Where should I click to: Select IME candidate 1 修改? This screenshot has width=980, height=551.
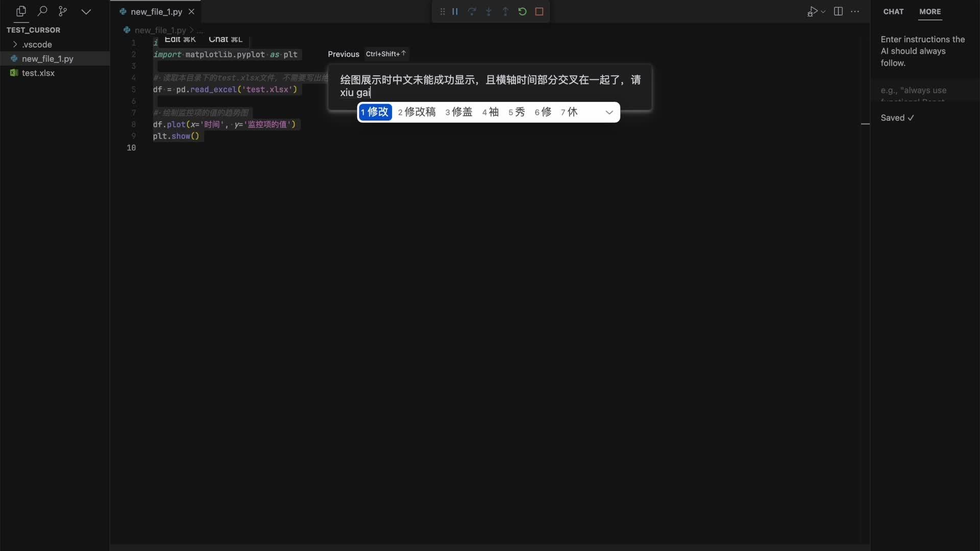point(375,112)
